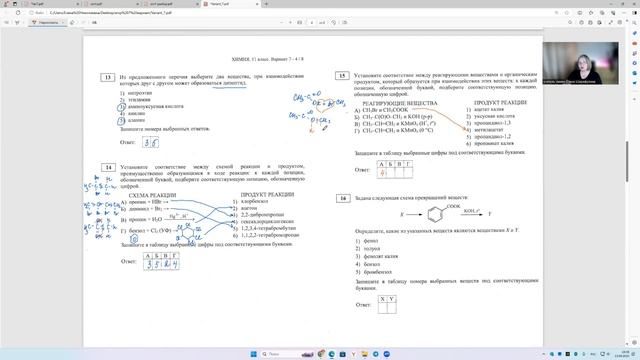Open the Windows Start menu
Viewport: 640px width, 360px height.
(253, 354)
